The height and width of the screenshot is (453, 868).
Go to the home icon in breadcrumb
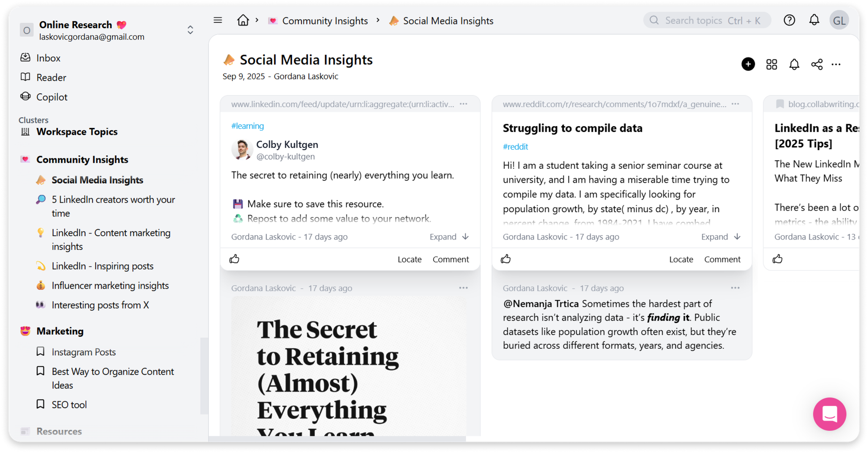coord(243,20)
